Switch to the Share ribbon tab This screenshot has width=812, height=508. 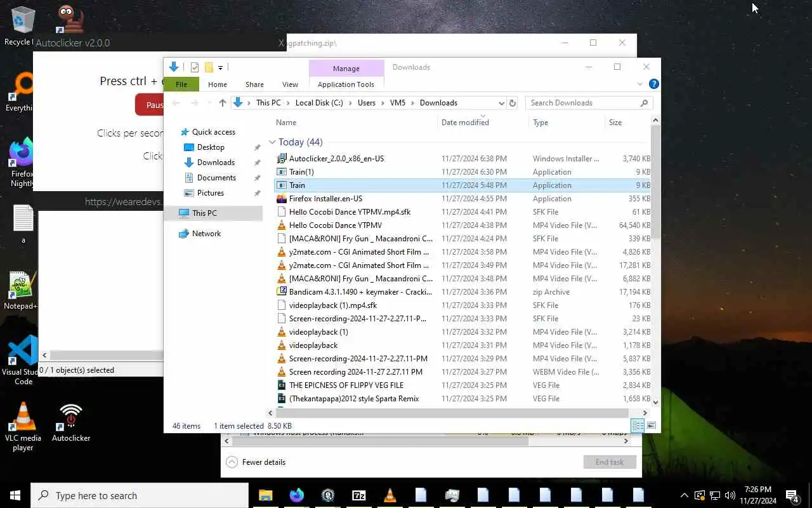coord(254,84)
